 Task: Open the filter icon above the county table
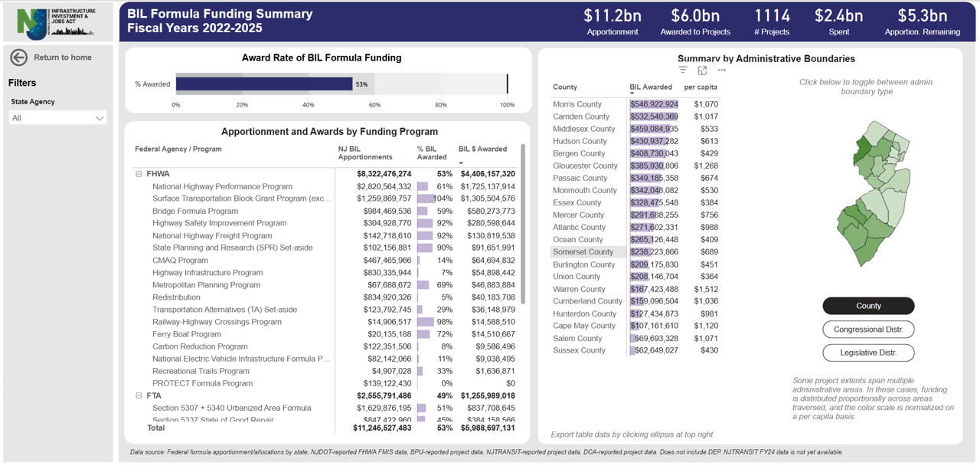[x=683, y=71]
